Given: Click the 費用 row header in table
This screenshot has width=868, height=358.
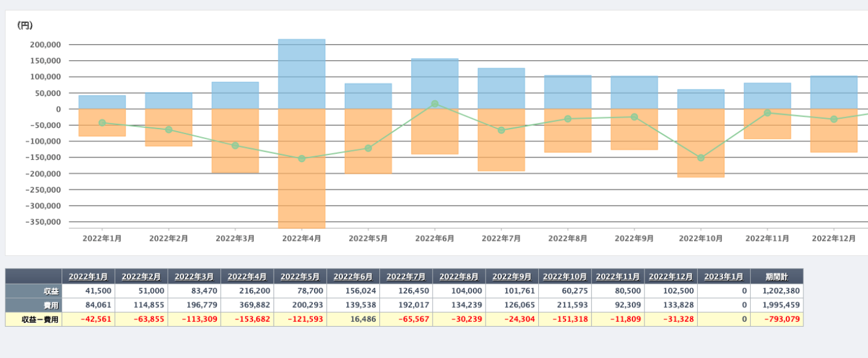Looking at the screenshot, I should coord(34,305).
